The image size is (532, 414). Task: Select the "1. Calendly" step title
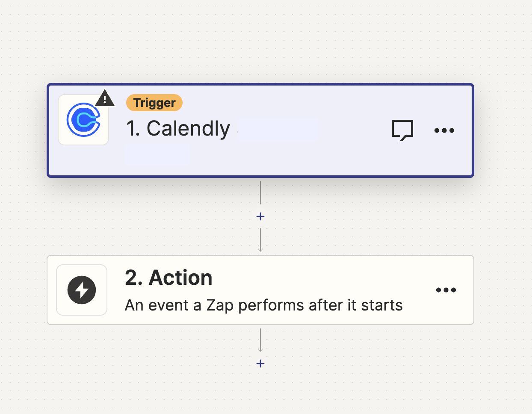click(x=178, y=128)
